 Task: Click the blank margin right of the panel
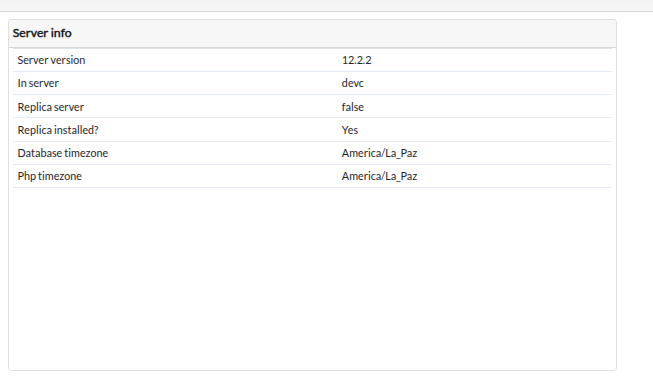(635, 195)
